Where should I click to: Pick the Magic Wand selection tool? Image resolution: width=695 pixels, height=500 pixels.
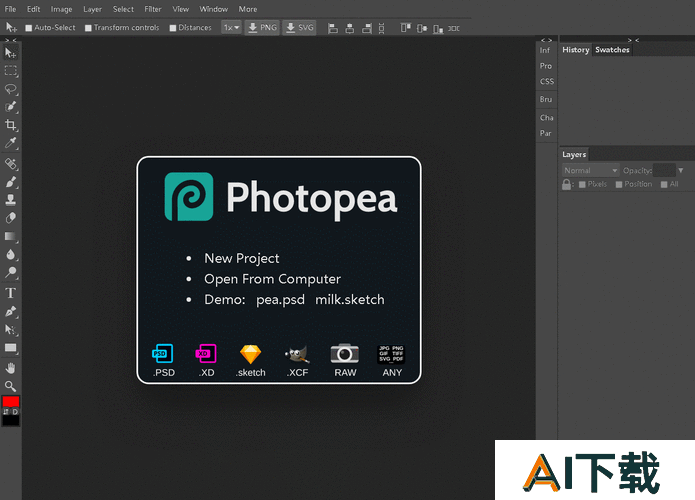tap(10, 107)
